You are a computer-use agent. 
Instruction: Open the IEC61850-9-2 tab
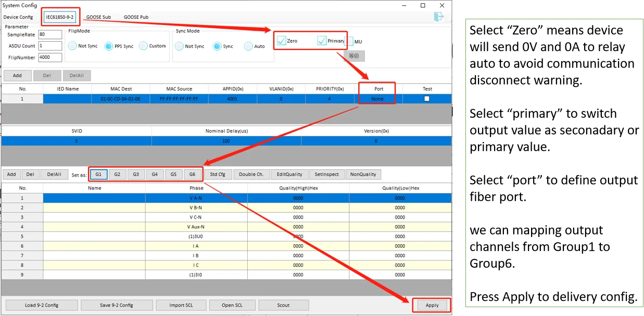click(60, 17)
